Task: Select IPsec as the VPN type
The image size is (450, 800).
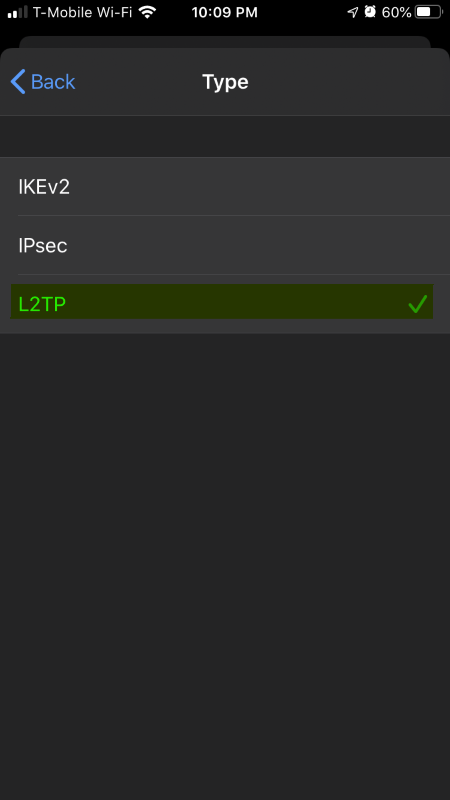Action: pos(225,245)
